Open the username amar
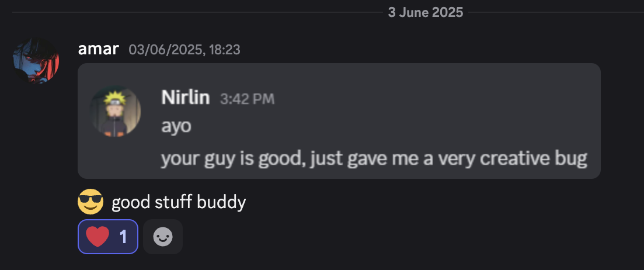Screen dimensions: 644x270 tap(99, 49)
